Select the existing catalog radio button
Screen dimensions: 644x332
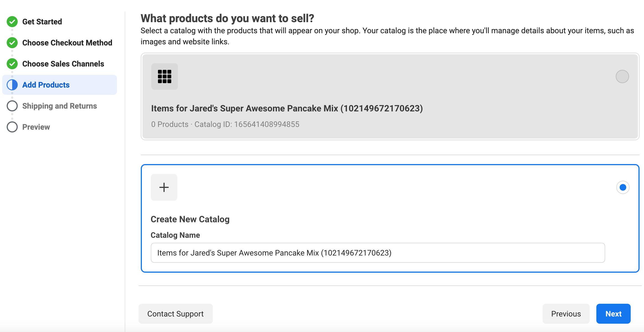[622, 76]
